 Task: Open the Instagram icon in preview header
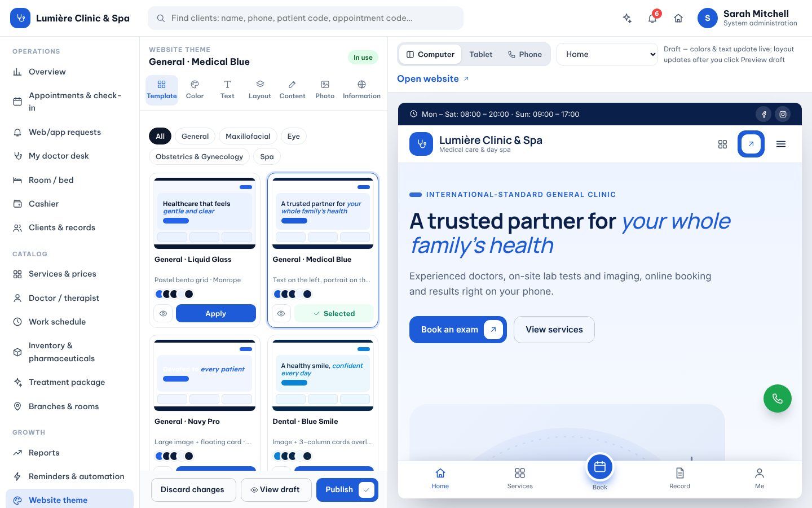(x=783, y=114)
